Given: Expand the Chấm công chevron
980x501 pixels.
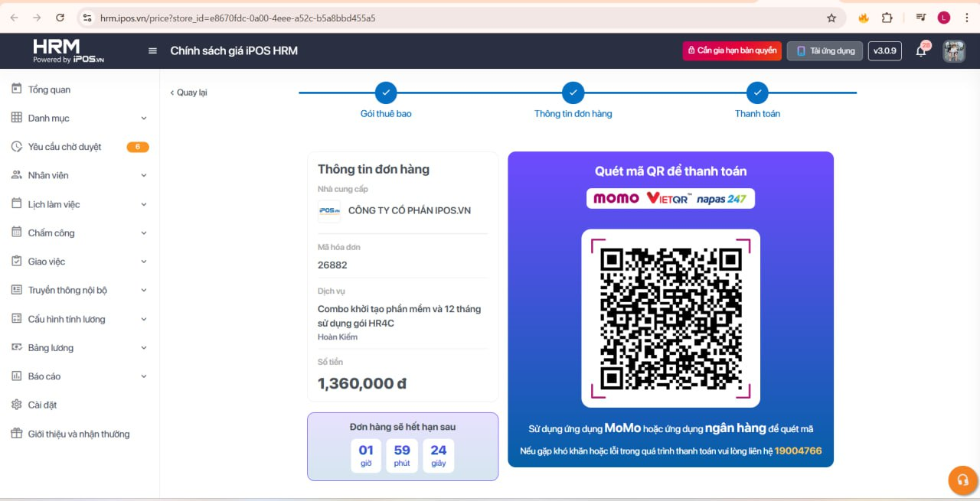Looking at the screenshot, I should [x=144, y=233].
